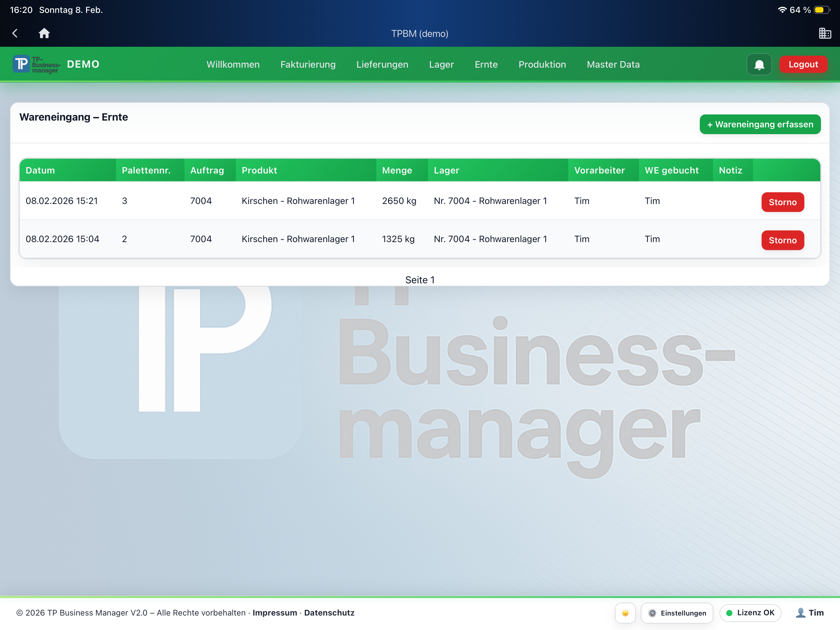Click the DEMO label beside logo

[x=83, y=64]
